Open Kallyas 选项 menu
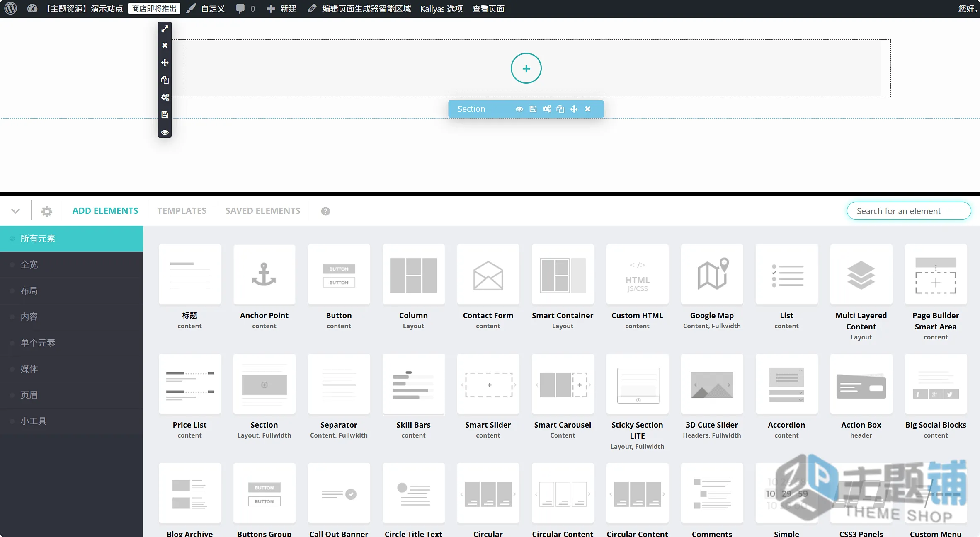Viewport: 980px width, 537px height. (441, 8)
